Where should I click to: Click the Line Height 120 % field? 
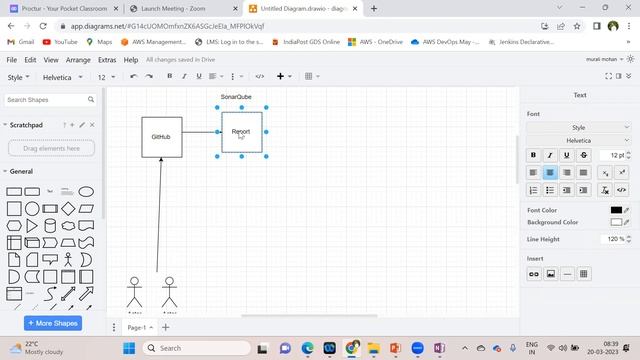tap(616, 239)
